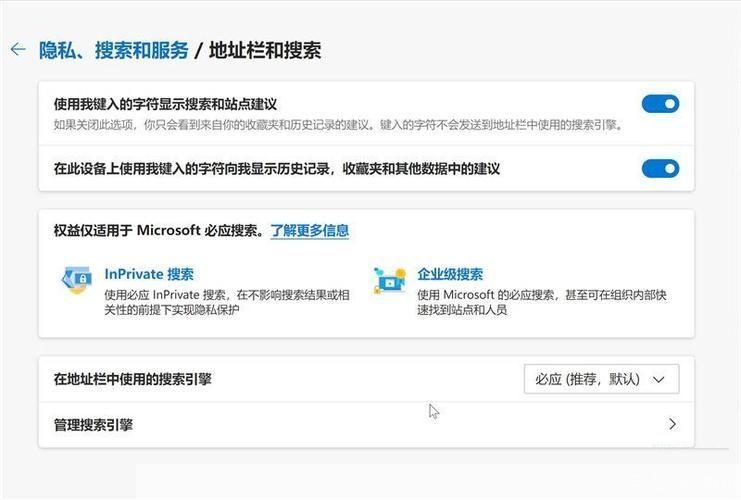Click the 在地址栏中使用的搜索引擎 label

(x=132, y=379)
